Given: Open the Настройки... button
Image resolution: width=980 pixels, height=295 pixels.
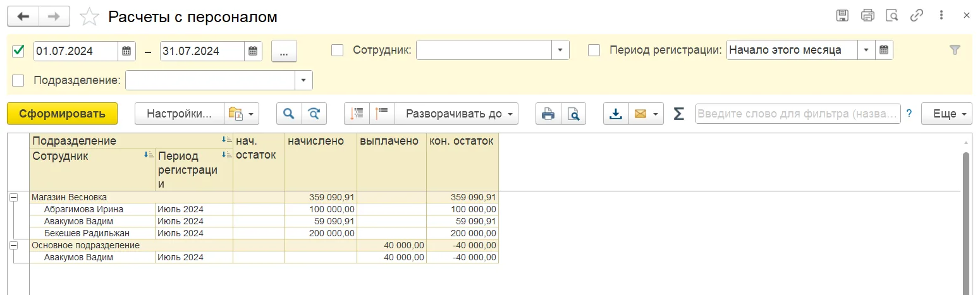Looking at the screenshot, I should point(179,114).
